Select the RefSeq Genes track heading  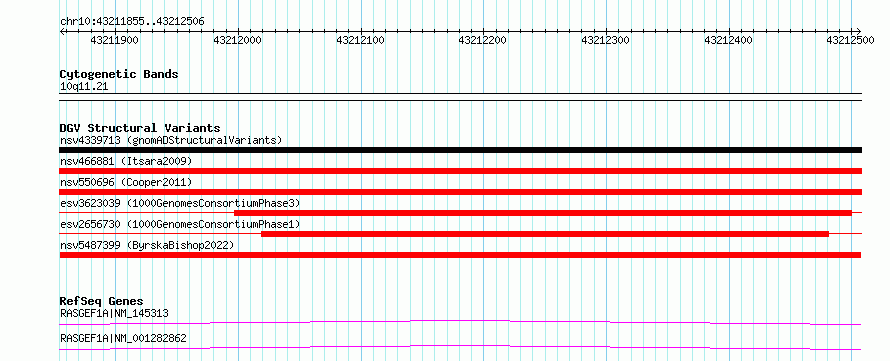[101, 301]
